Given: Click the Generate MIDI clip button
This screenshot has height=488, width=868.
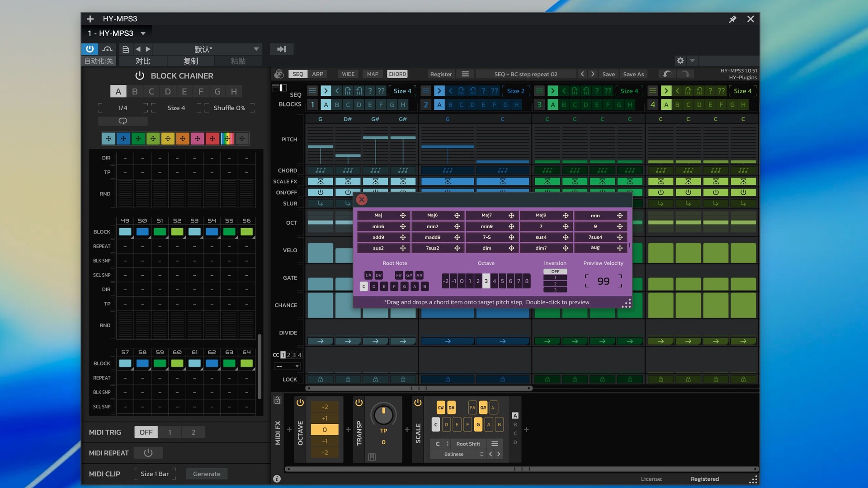Looking at the screenshot, I should pos(207,474).
